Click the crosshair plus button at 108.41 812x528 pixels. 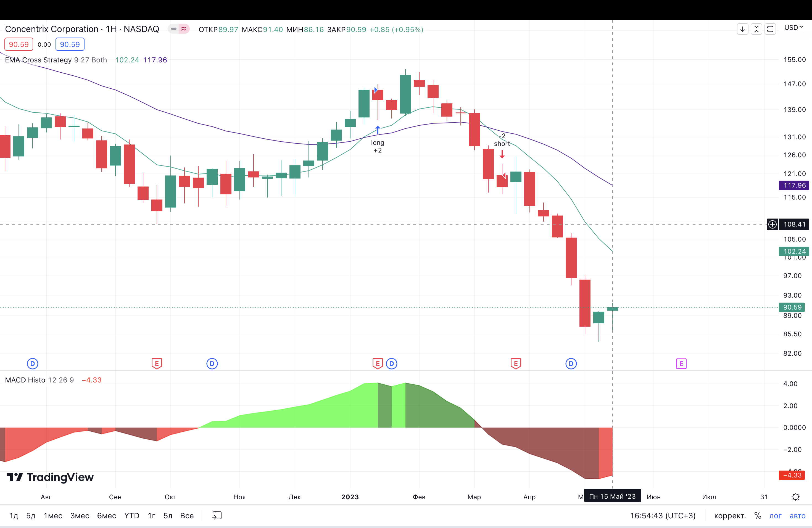(772, 224)
